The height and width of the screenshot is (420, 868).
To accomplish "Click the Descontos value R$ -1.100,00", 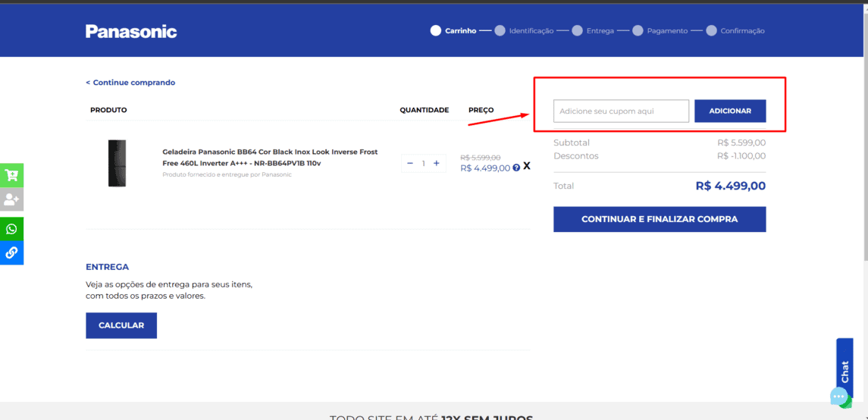I will (x=741, y=156).
